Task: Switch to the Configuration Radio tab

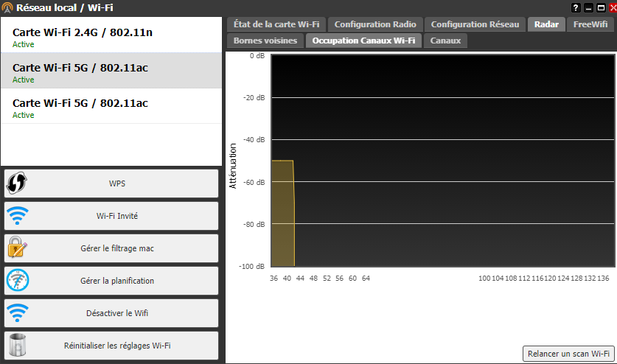Action: pos(375,24)
